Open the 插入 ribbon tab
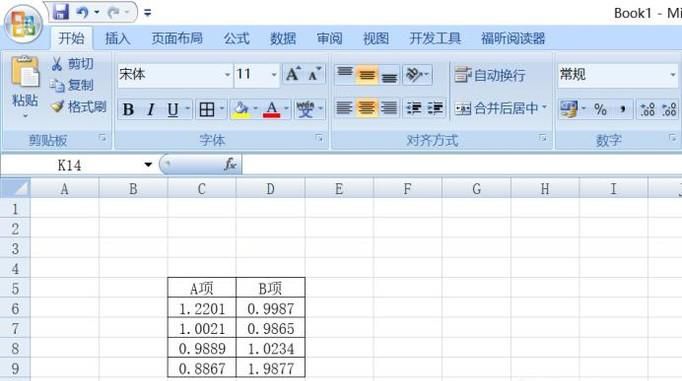Image resolution: width=682 pixels, height=381 pixels. (x=117, y=38)
